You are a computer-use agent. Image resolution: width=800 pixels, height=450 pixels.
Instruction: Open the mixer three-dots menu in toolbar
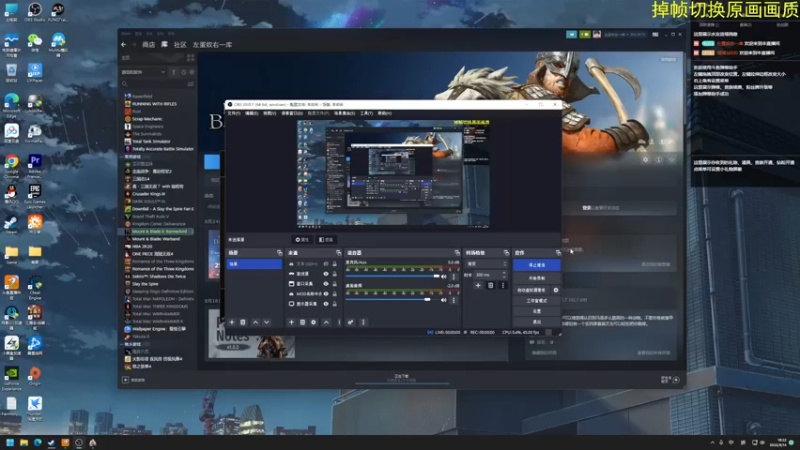click(363, 322)
